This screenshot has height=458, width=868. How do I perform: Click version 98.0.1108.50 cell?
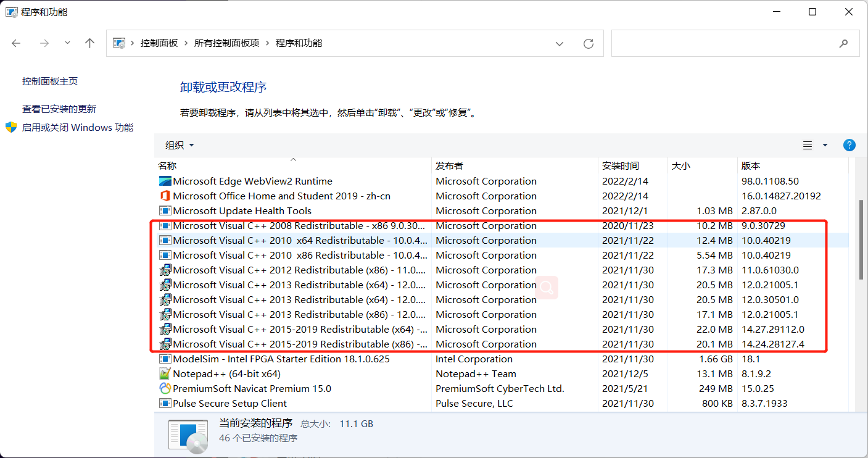[770, 181]
